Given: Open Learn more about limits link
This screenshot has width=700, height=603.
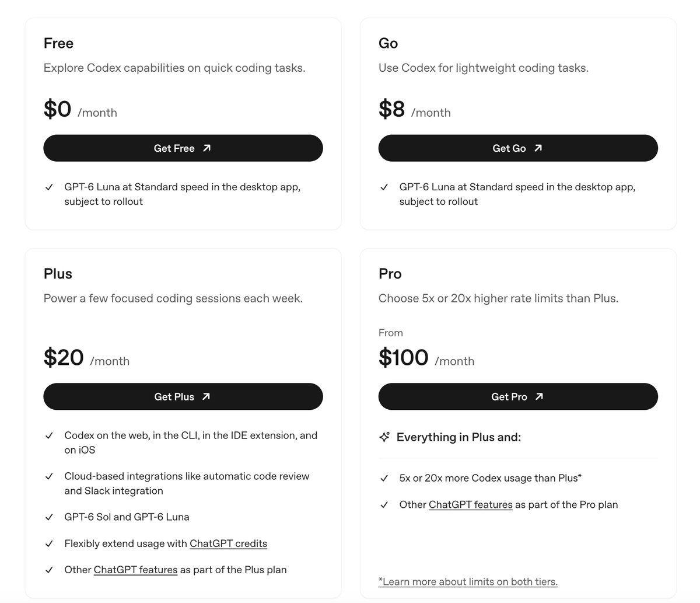Looking at the screenshot, I should [468, 581].
